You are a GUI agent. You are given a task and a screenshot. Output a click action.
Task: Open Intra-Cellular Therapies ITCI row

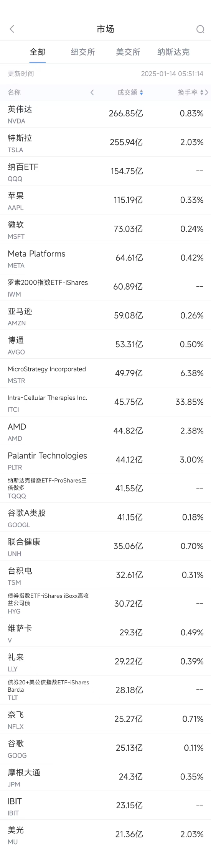105,402
